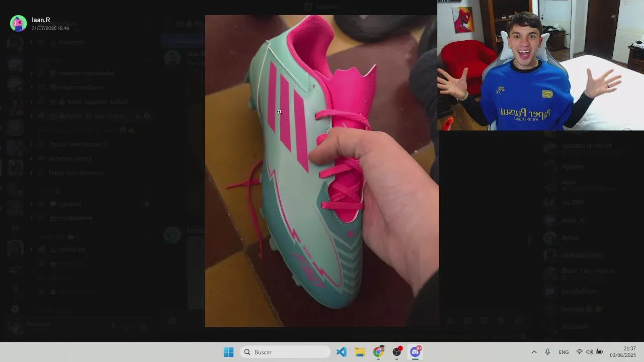
Task: Click the microphone icon in system tray
Action: 547,352
